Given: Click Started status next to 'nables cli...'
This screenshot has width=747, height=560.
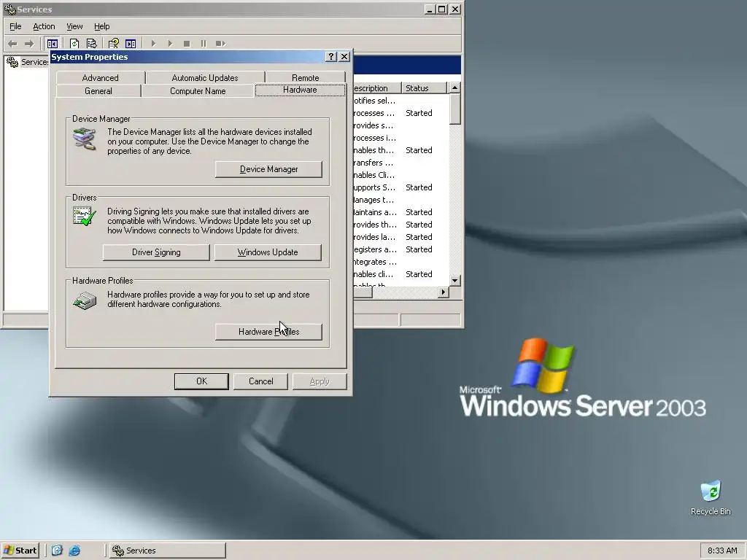Looking at the screenshot, I should (x=419, y=274).
